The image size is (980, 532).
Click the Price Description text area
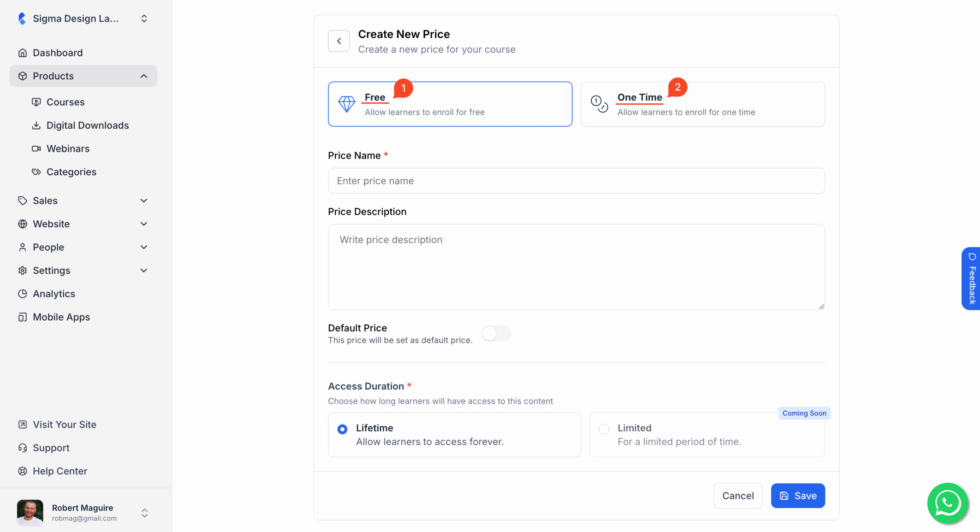[x=576, y=267]
